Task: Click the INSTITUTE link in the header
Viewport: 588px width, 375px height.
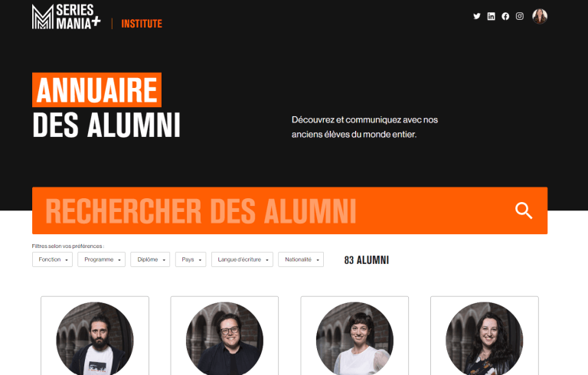Action: click(x=142, y=24)
